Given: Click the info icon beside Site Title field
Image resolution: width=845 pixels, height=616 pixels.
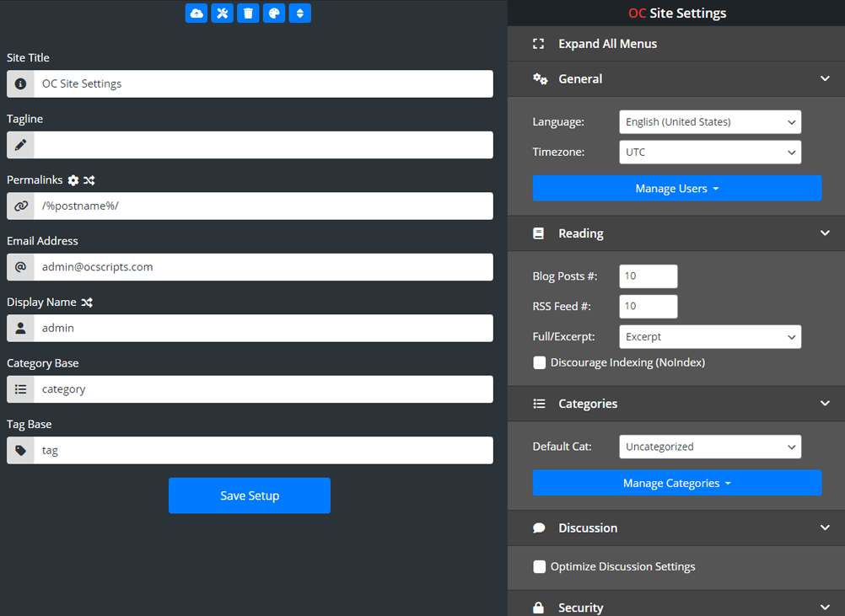Looking at the screenshot, I should tap(20, 84).
